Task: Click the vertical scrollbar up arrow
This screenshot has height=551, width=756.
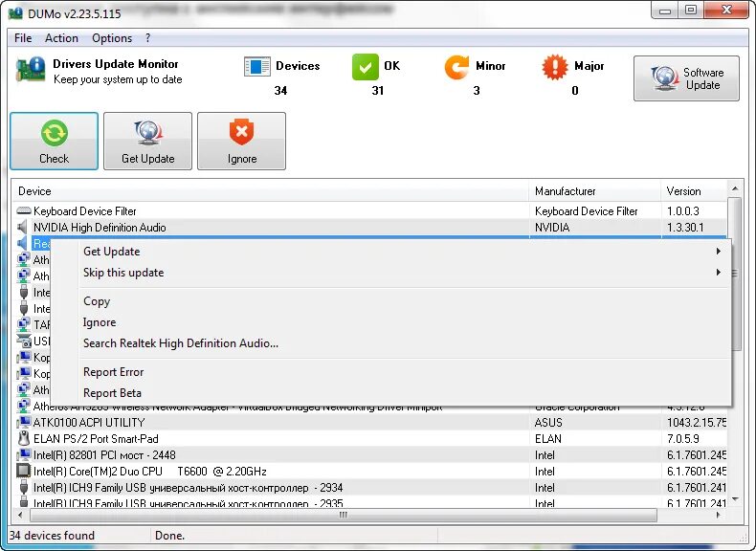Action: (735, 188)
